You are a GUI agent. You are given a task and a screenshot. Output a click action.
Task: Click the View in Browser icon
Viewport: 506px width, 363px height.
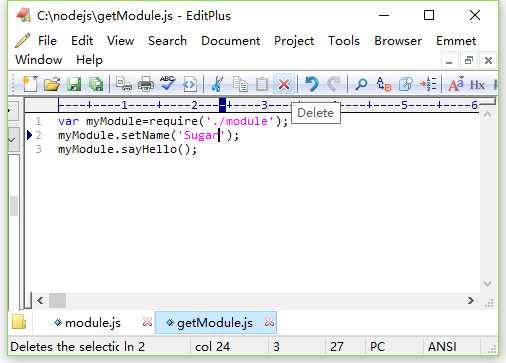[x=190, y=84]
